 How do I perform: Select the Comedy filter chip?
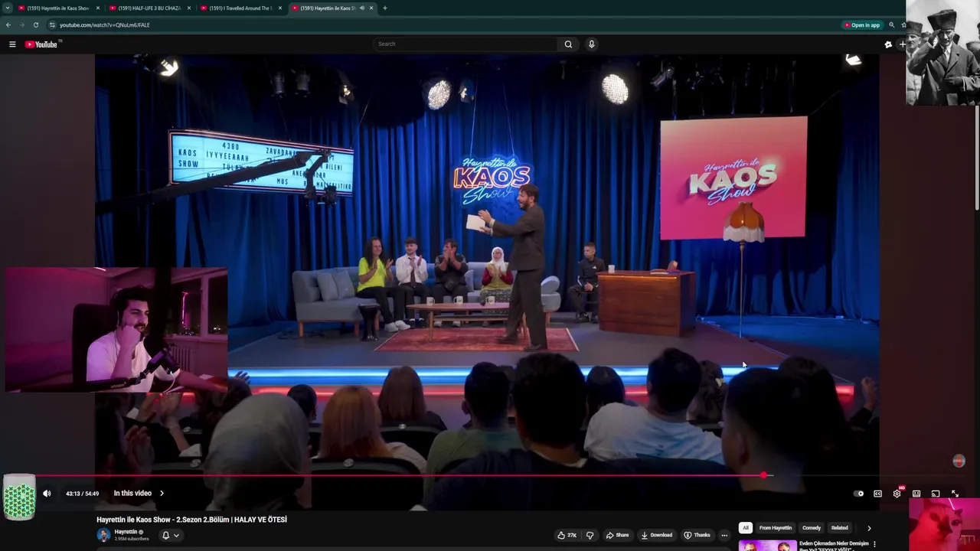point(812,528)
